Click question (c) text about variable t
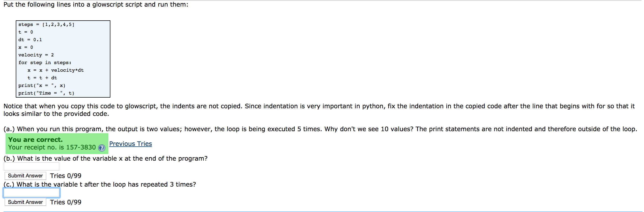The image size is (644, 212). pyautogui.click(x=100, y=185)
